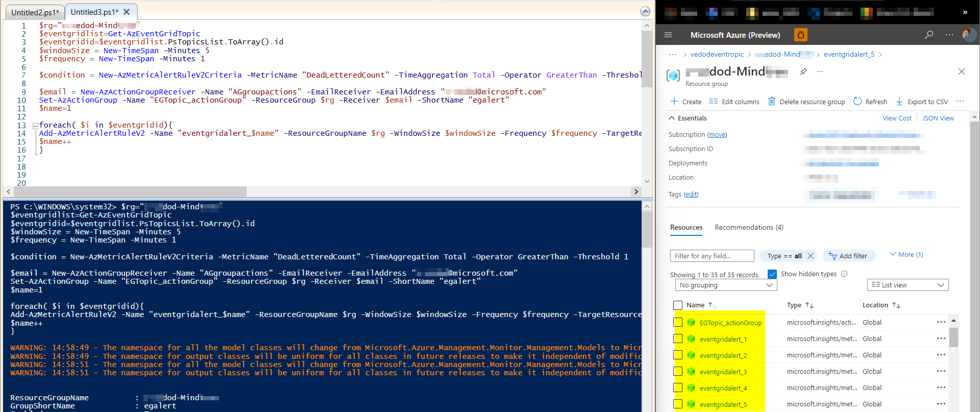Switch to the Untitled2.ps1 tab
Image resolution: width=980 pixels, height=412 pixels.
click(35, 12)
